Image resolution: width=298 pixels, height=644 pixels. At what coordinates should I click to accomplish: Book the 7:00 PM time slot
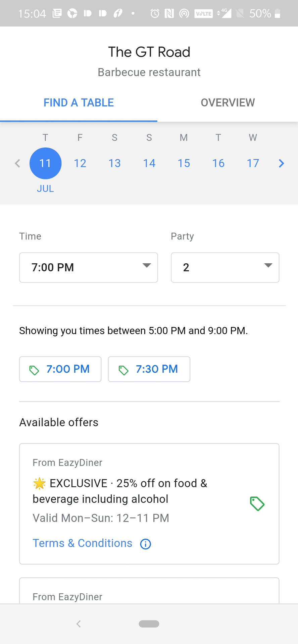point(60,369)
